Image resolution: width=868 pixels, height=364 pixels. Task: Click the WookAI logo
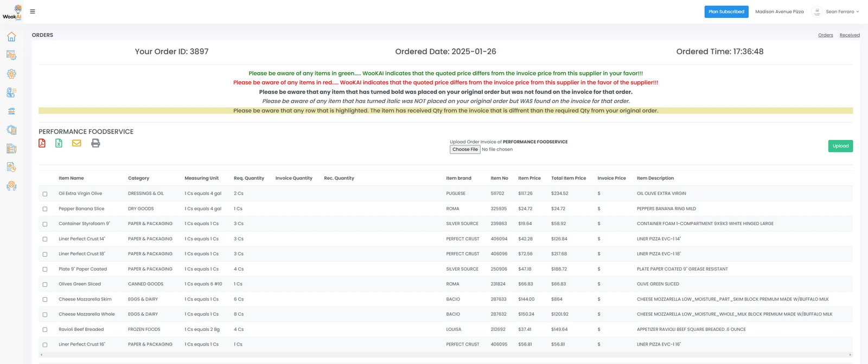click(12, 12)
